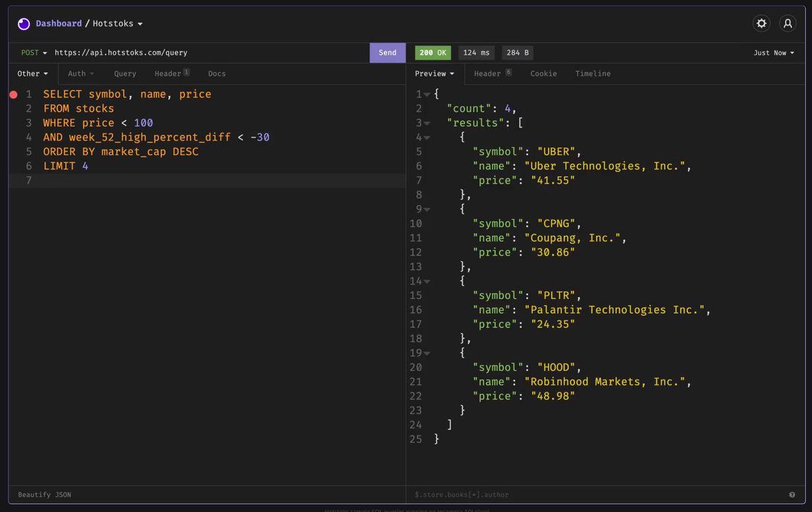The width and height of the screenshot is (812, 512).
Task: Open the user account icon
Action: pyautogui.click(x=788, y=24)
